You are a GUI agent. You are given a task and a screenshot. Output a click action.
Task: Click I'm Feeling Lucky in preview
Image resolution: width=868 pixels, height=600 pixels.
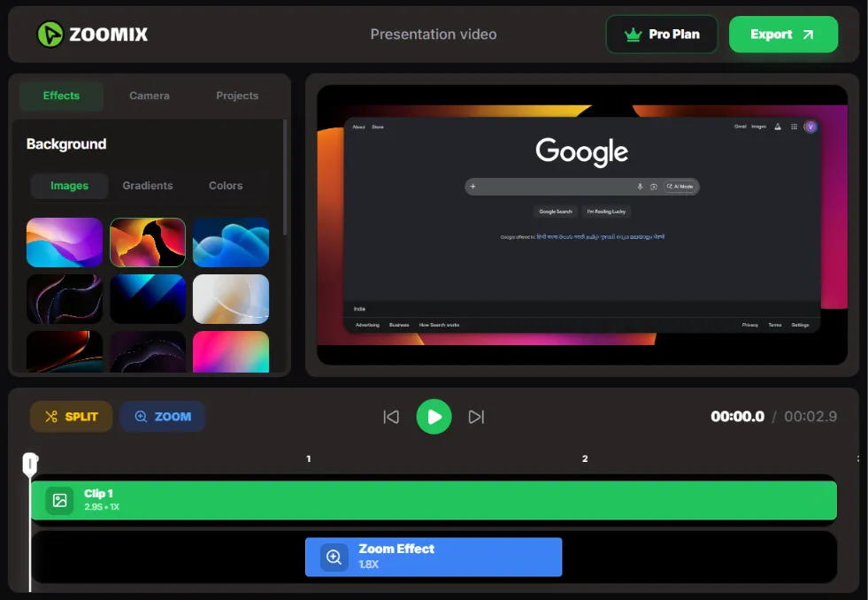(606, 212)
